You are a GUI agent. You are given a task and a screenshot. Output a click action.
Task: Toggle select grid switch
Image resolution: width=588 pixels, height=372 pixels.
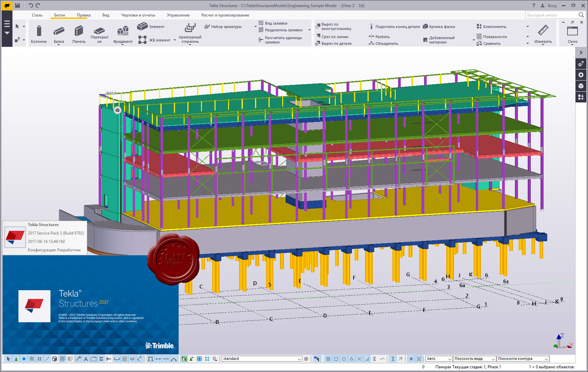63,359
